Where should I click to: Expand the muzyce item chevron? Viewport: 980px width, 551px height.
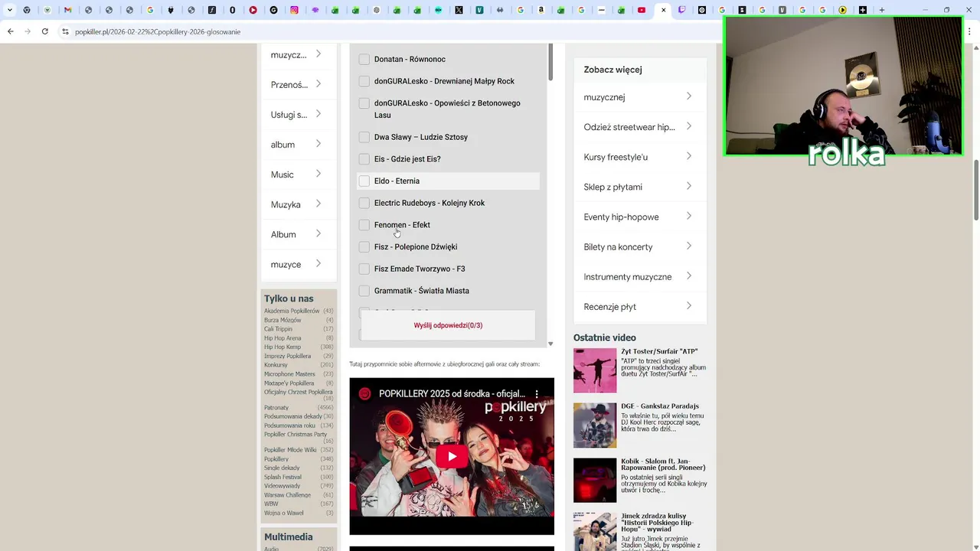(x=318, y=264)
